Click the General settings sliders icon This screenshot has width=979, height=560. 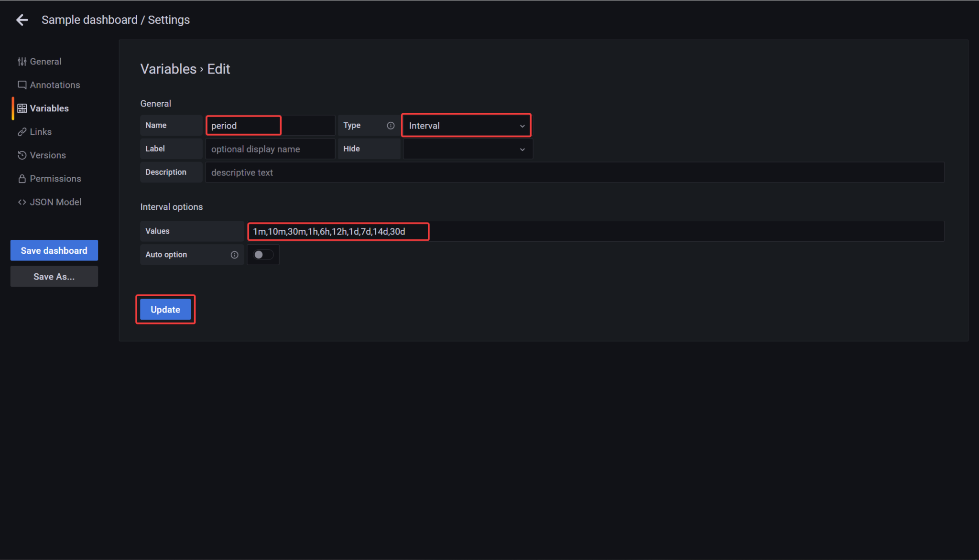tap(22, 61)
